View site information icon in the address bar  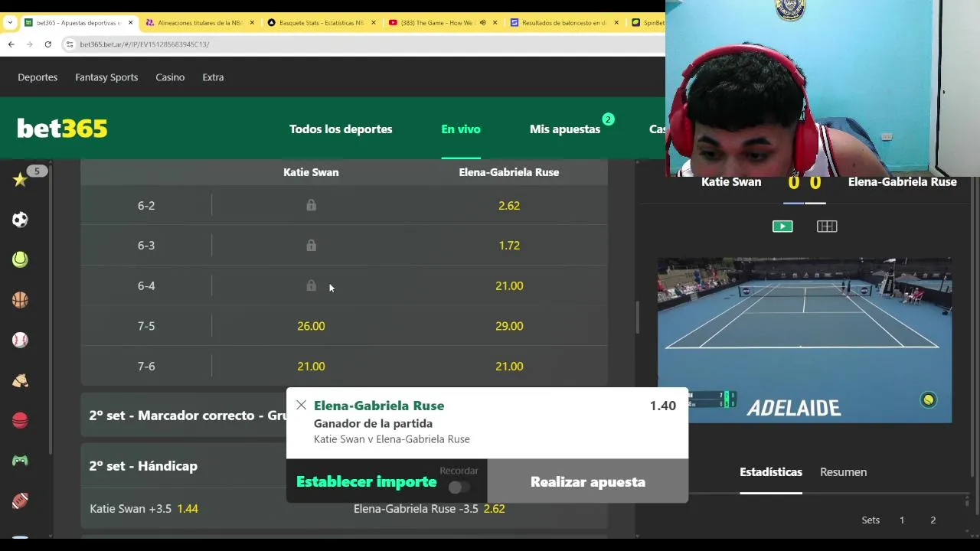click(x=70, y=44)
